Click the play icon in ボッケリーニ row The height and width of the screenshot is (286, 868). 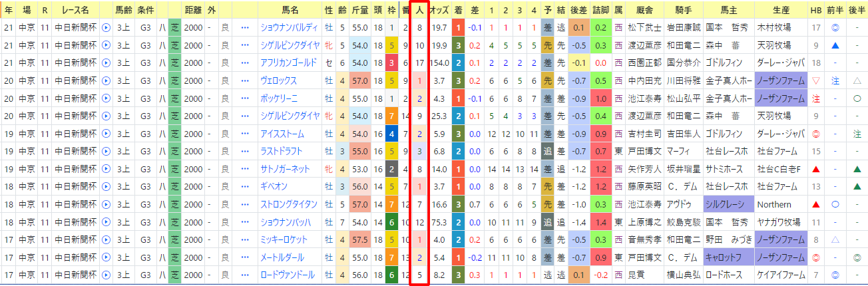pyautogui.click(x=105, y=98)
